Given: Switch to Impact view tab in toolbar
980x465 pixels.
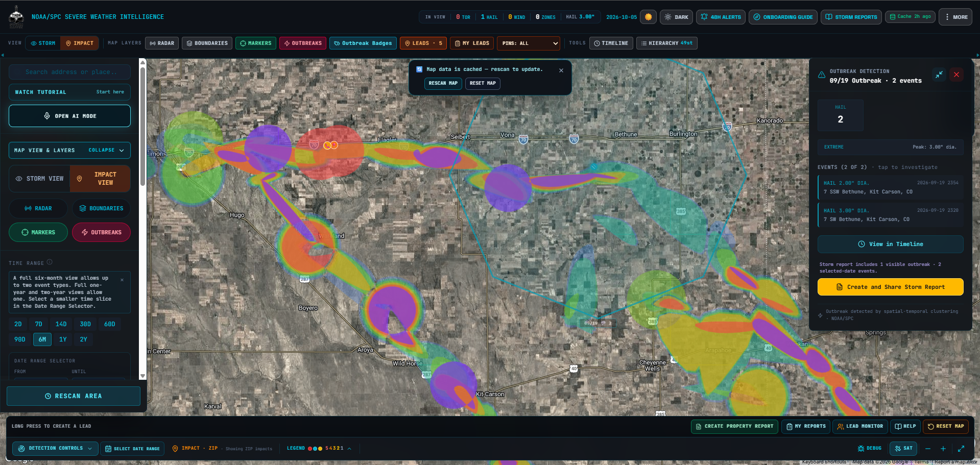Looking at the screenshot, I should point(79,43).
